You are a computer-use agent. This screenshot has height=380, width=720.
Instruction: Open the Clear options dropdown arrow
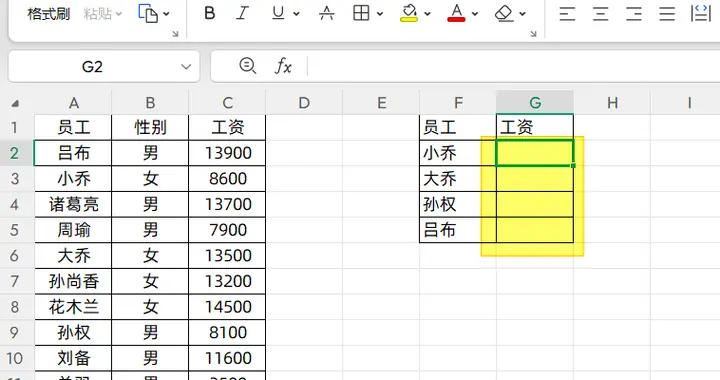point(523,14)
